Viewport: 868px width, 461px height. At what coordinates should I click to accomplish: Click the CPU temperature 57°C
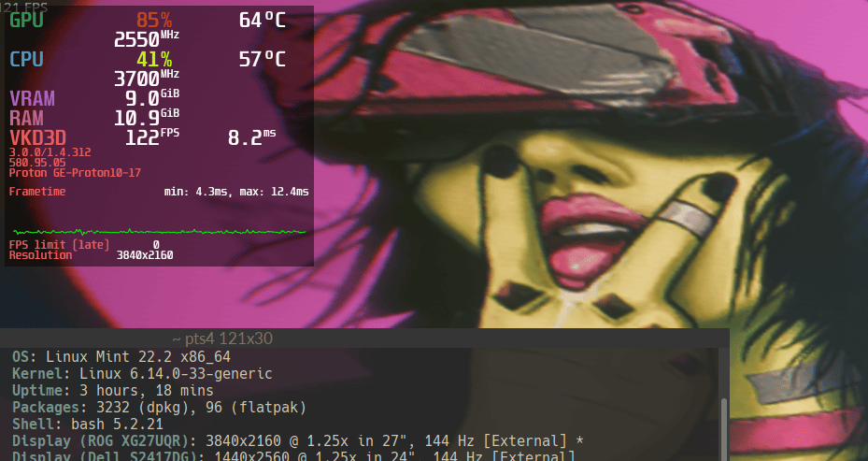263,59
